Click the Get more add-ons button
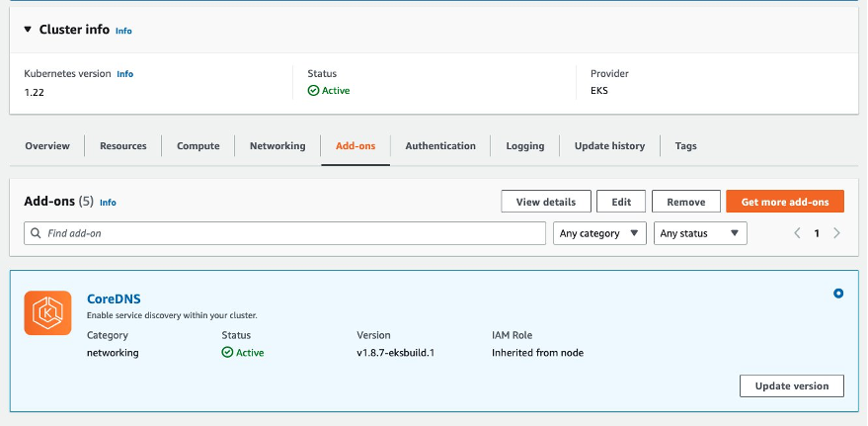 784,202
